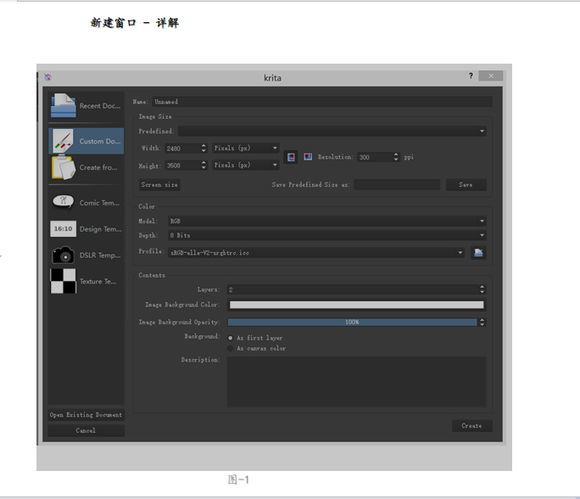Click Open Existing Document button
This screenshot has width=580, height=499.
coord(86,415)
